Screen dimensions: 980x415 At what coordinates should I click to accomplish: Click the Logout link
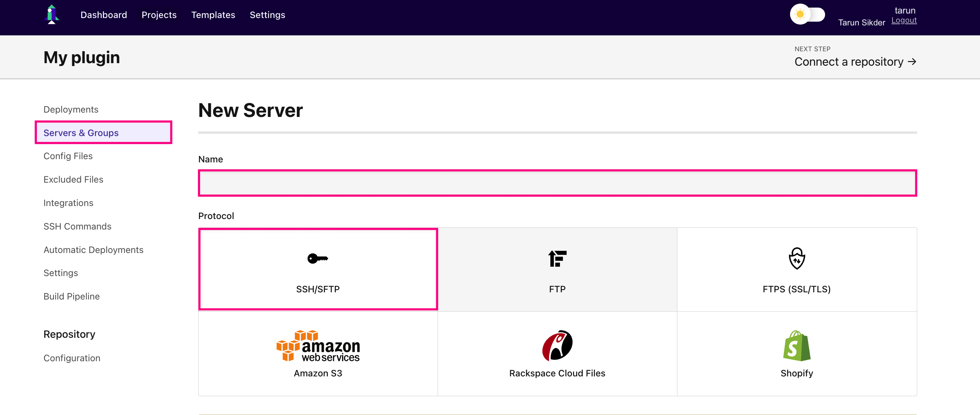904,21
